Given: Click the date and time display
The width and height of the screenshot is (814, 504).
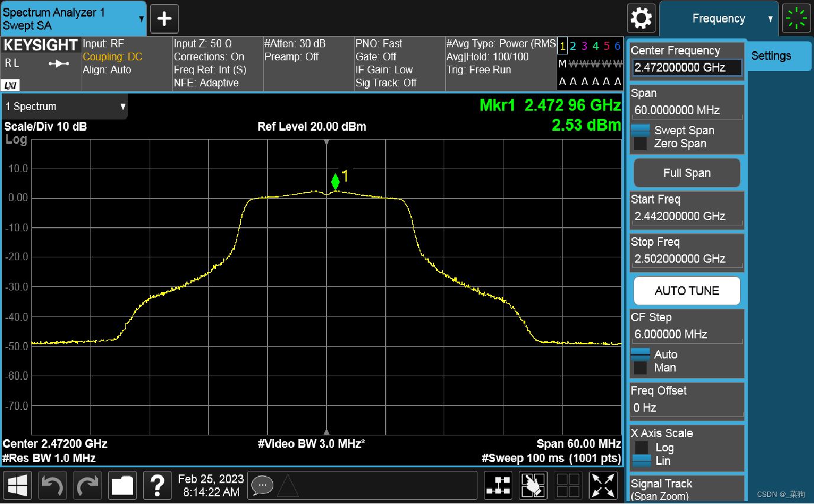Looking at the screenshot, I should point(211,486).
